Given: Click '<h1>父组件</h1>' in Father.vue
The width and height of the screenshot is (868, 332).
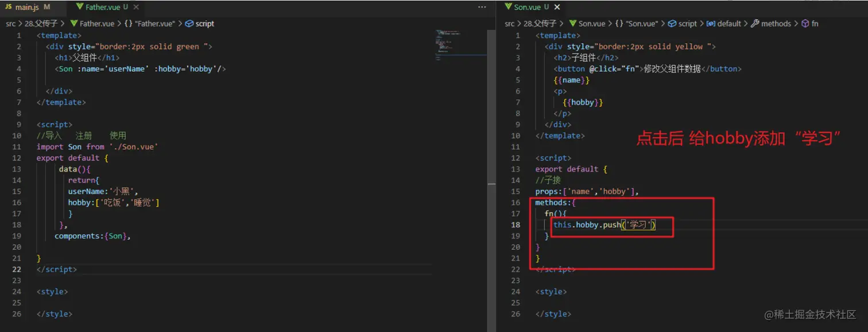Looking at the screenshot, I should 87,57.
